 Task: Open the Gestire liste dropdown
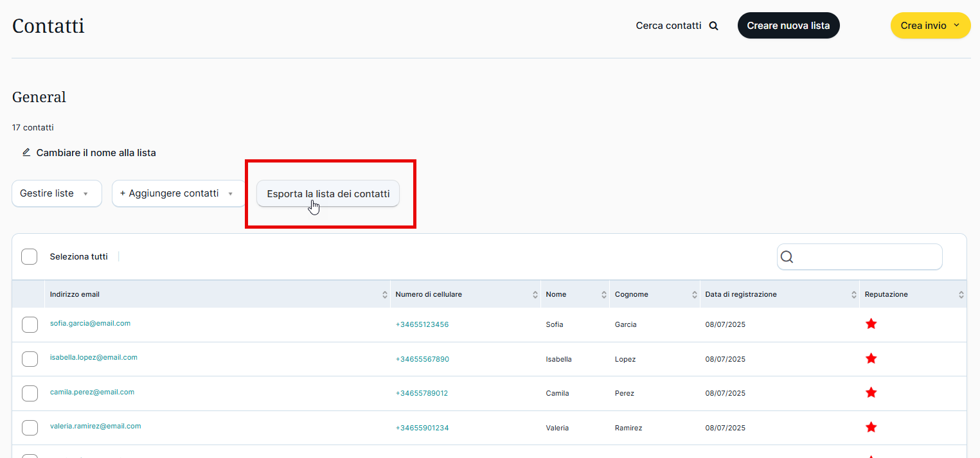57,193
